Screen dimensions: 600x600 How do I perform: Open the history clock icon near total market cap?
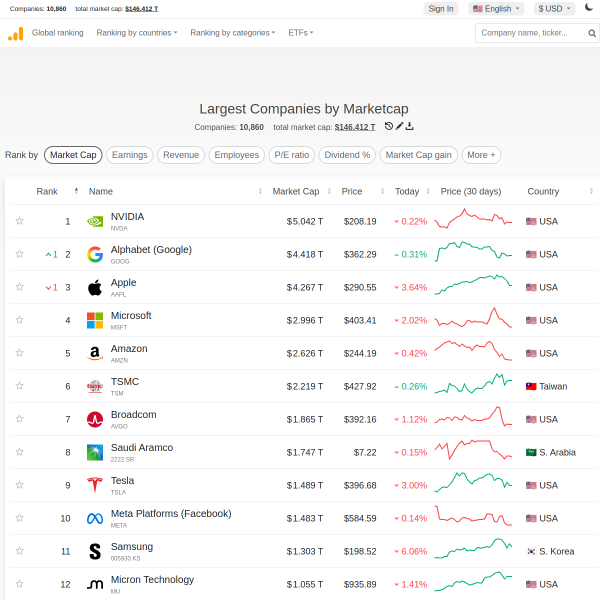[x=388, y=126]
